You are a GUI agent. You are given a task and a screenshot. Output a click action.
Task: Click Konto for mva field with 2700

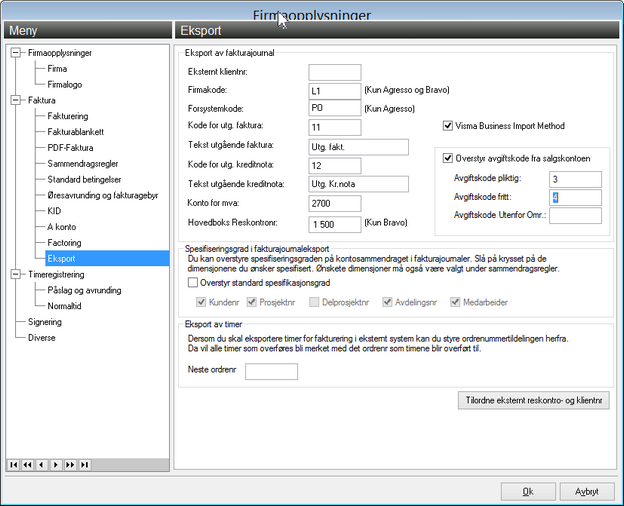pos(335,203)
